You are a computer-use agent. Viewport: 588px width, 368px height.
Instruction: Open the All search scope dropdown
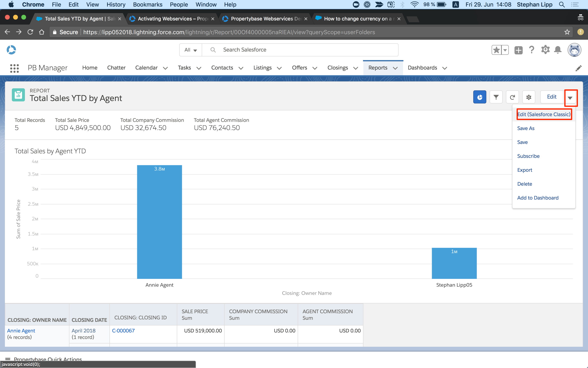(x=191, y=50)
